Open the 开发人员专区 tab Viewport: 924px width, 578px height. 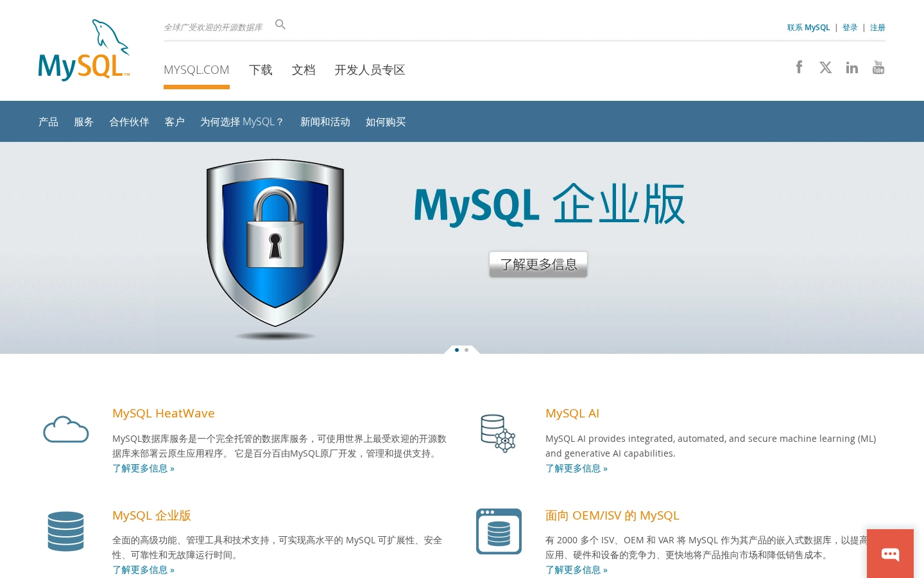pyautogui.click(x=370, y=70)
